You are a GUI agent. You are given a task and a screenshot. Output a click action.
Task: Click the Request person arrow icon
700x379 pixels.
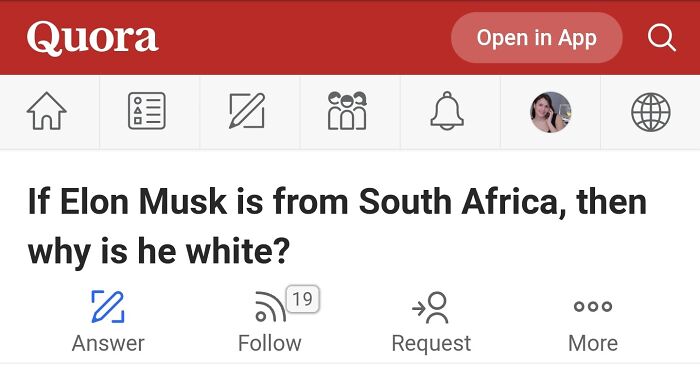(431, 307)
